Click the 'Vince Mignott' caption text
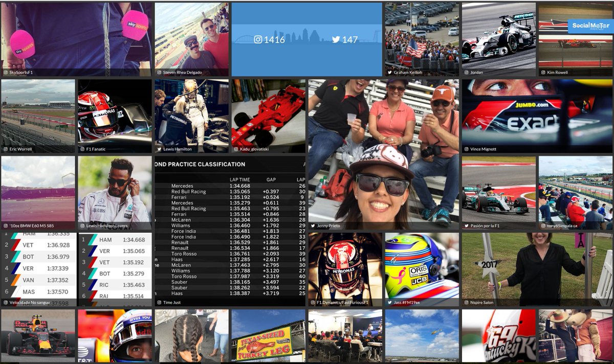This screenshot has width=614, height=364. (x=483, y=149)
